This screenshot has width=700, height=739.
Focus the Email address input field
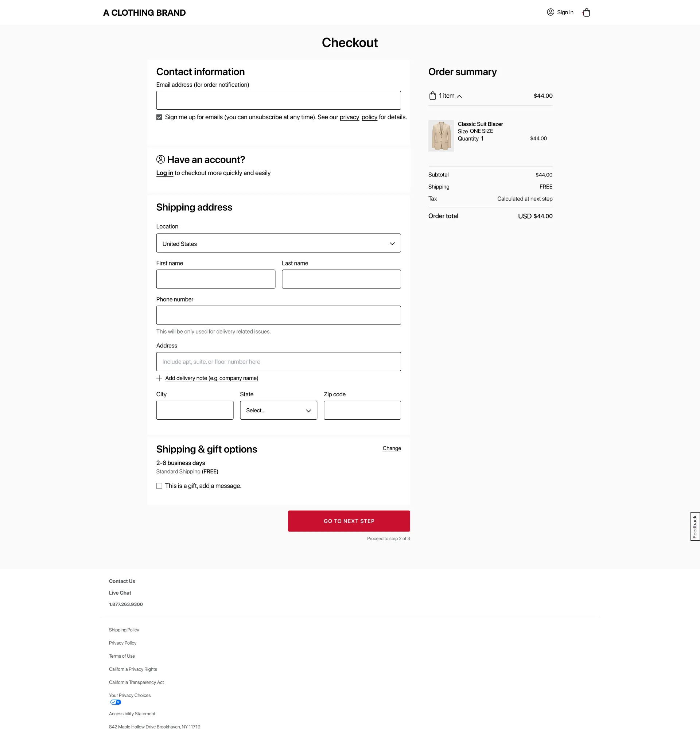tap(278, 100)
